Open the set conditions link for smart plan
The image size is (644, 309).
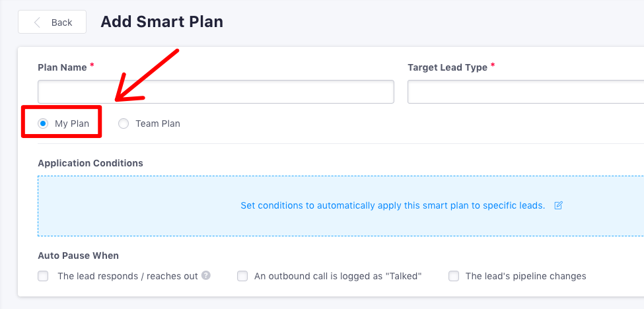pos(392,205)
